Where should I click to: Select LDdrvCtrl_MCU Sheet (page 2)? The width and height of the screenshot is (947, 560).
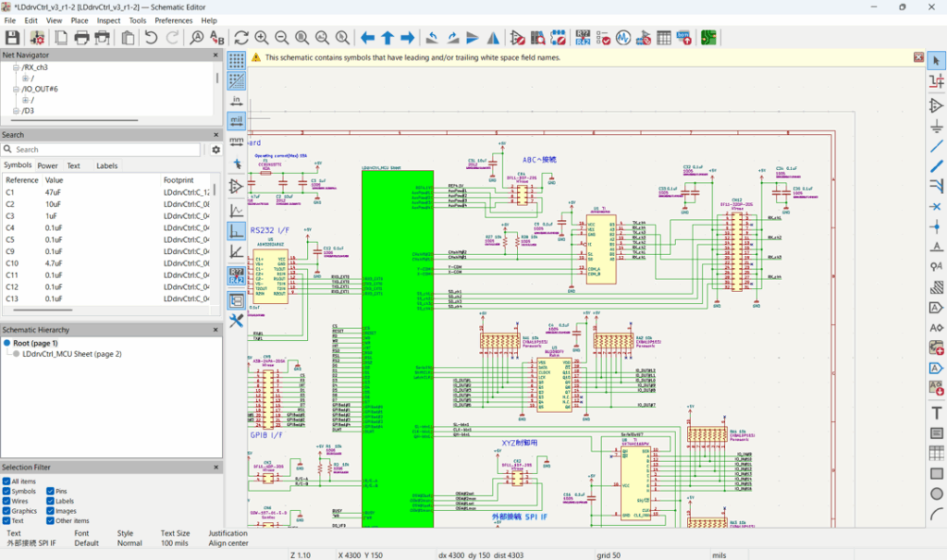(72, 354)
